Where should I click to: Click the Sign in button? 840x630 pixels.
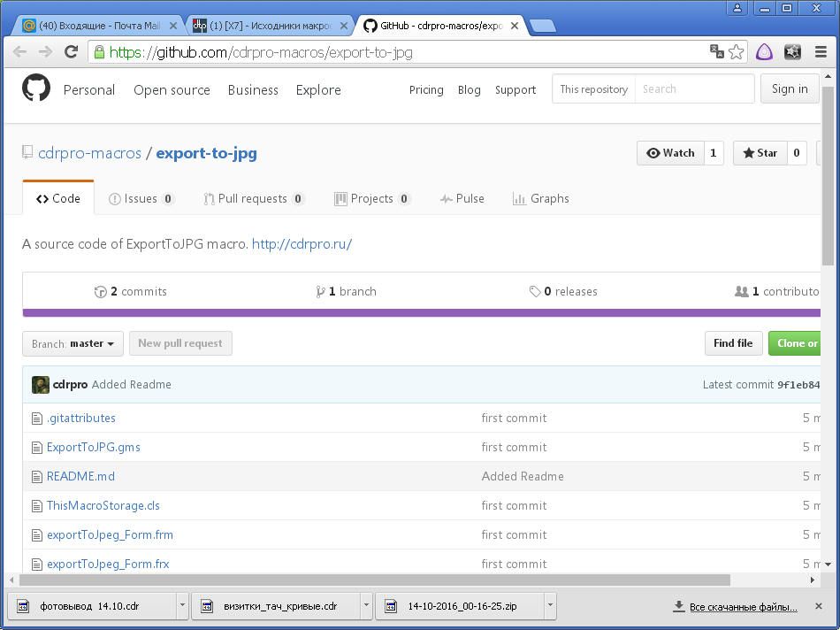point(790,89)
